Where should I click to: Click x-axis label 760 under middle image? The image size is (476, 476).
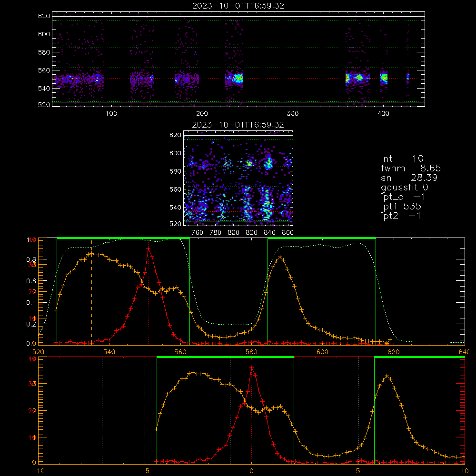pyautogui.click(x=198, y=233)
